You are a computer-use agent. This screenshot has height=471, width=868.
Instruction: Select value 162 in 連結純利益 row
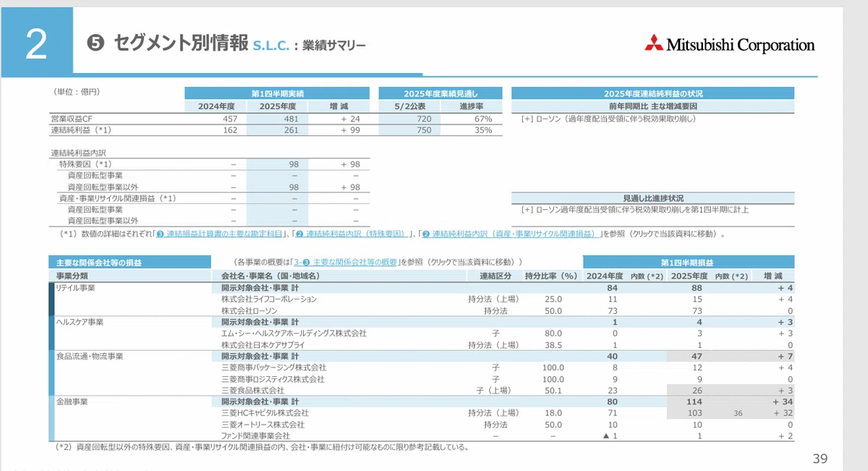[x=230, y=130]
